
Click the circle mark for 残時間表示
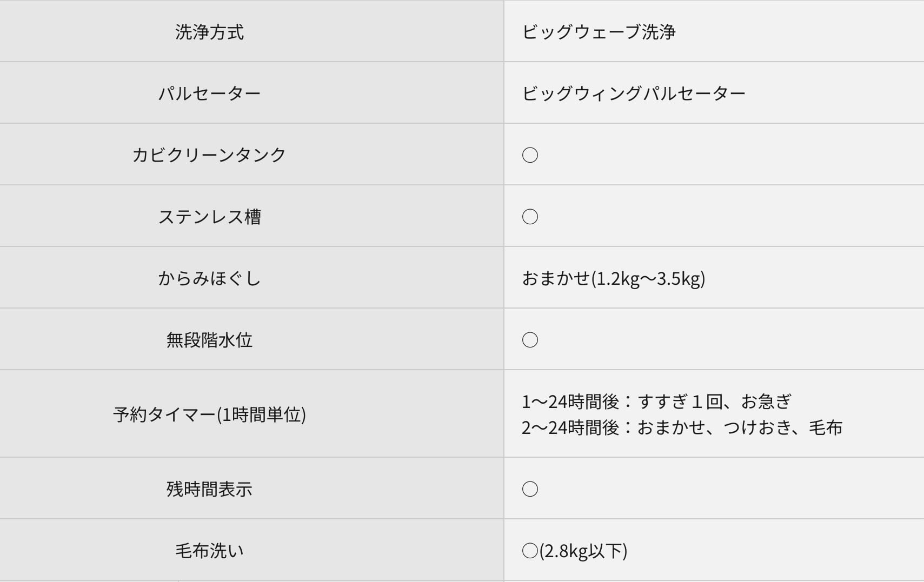coord(530,489)
